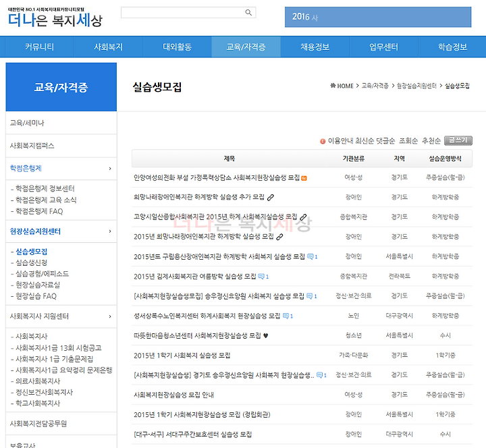This screenshot has height=448, width=486.
Task: Open post 2015년 1학기 사회복지 실습생 모집
Action: pyautogui.click(x=182, y=356)
